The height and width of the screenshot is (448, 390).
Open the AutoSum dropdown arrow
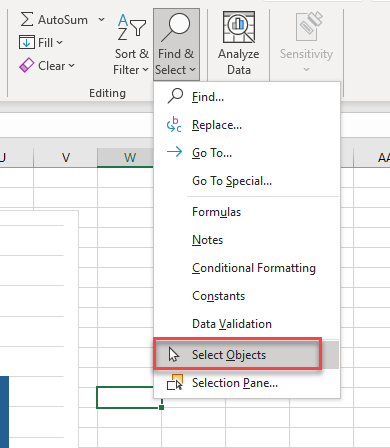tap(101, 20)
